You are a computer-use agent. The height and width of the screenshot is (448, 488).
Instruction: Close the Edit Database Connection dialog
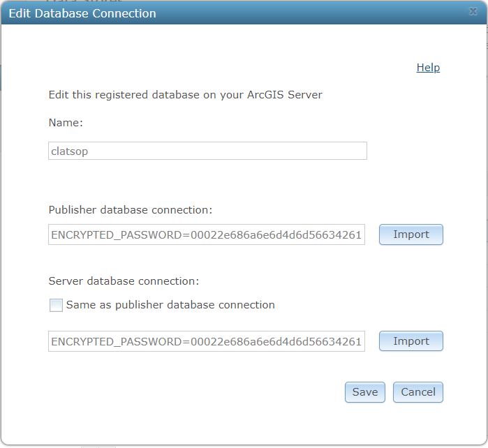point(473,13)
